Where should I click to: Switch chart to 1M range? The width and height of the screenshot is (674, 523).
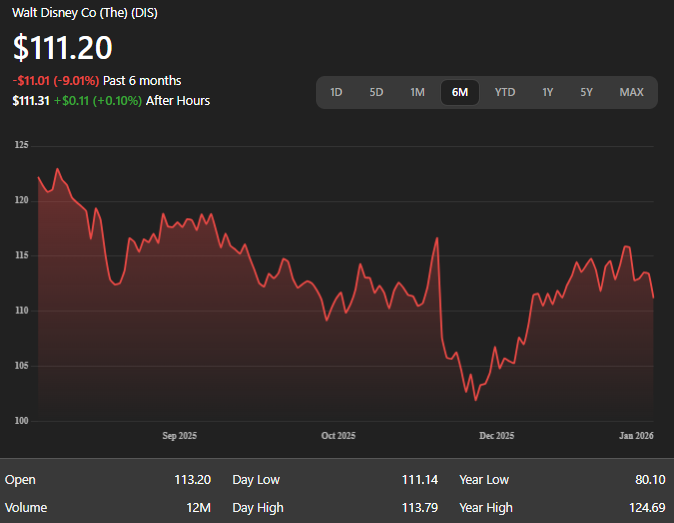click(417, 92)
